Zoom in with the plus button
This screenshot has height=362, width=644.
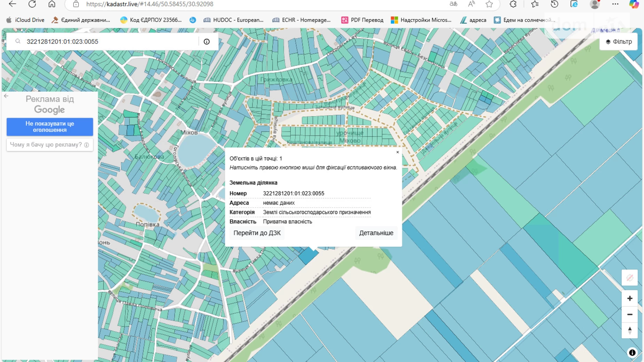tap(630, 298)
